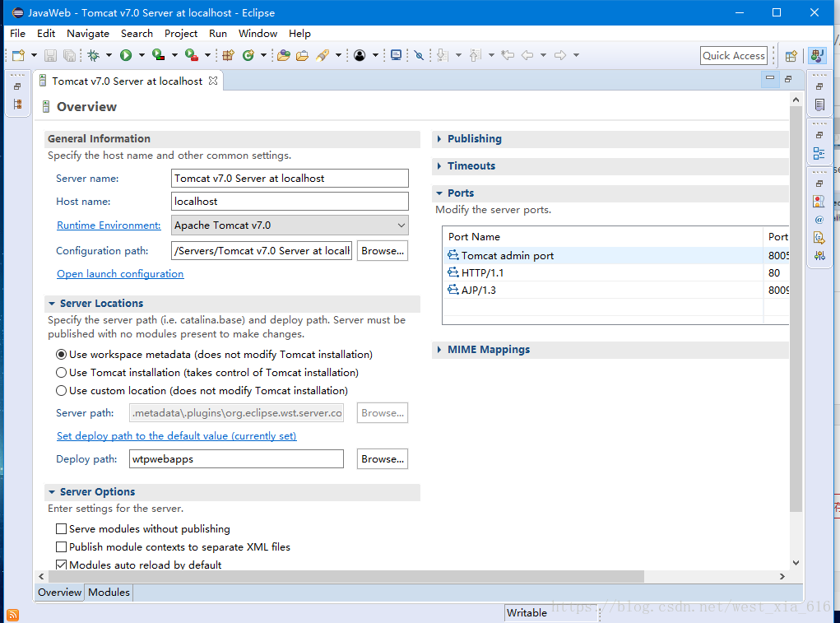Enable Serve modules without publishing checkbox
This screenshot has height=623, width=840.
(x=61, y=528)
